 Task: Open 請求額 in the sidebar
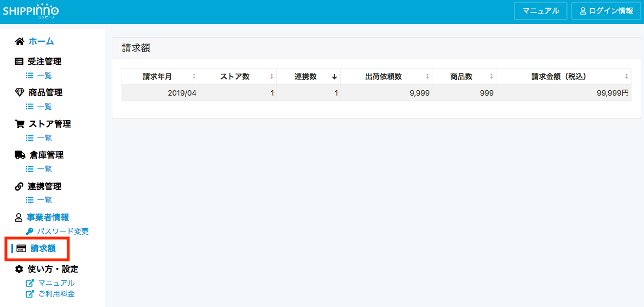pyautogui.click(x=43, y=249)
